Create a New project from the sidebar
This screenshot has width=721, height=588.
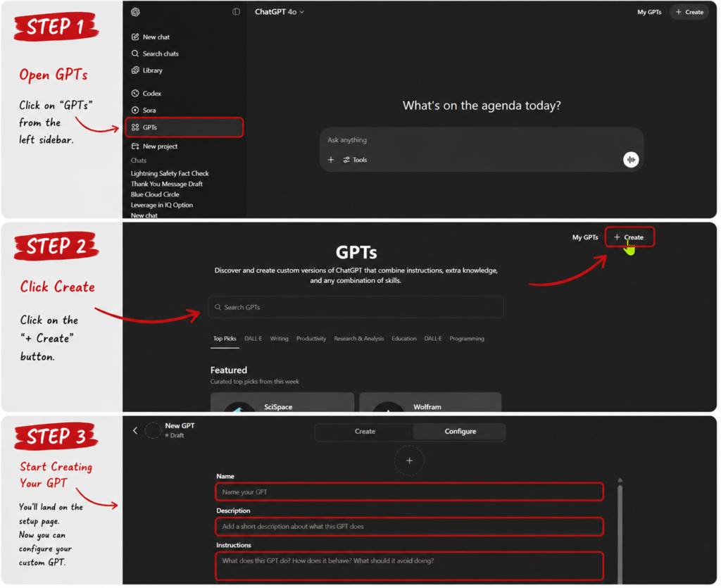coord(154,146)
